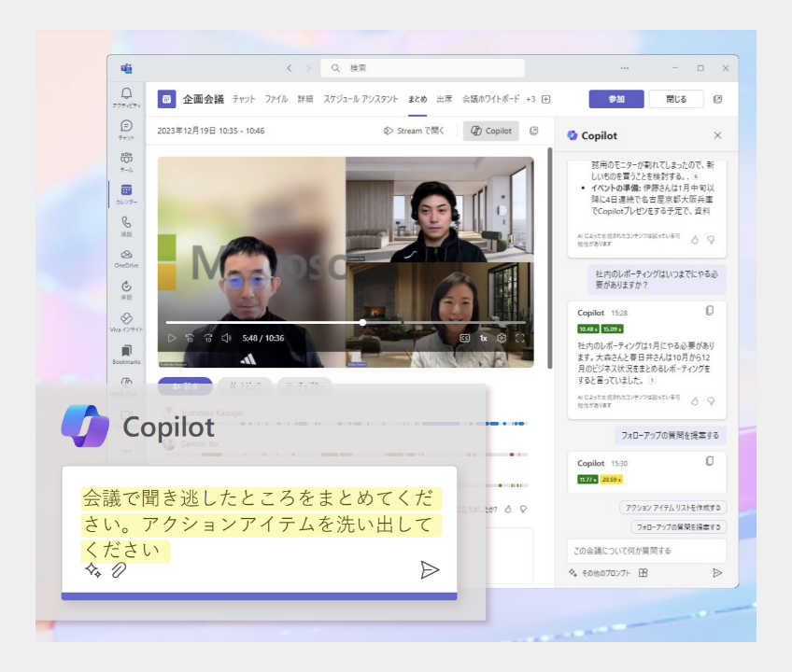Click the paperclip attach icon in the prompt box
Viewport: 792px width, 672px height.
119,570
